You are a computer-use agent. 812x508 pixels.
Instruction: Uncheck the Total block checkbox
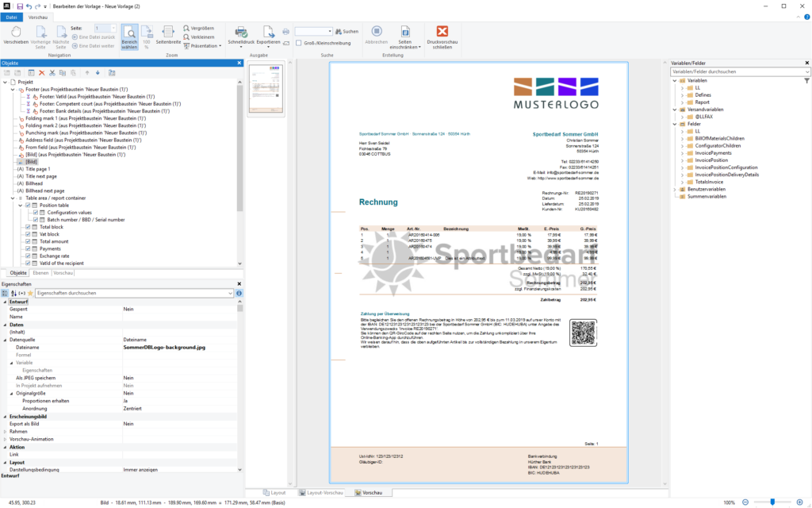(29, 227)
